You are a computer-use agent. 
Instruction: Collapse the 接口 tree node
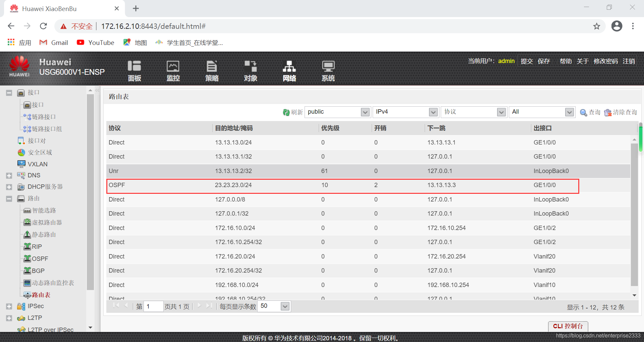pos(9,93)
